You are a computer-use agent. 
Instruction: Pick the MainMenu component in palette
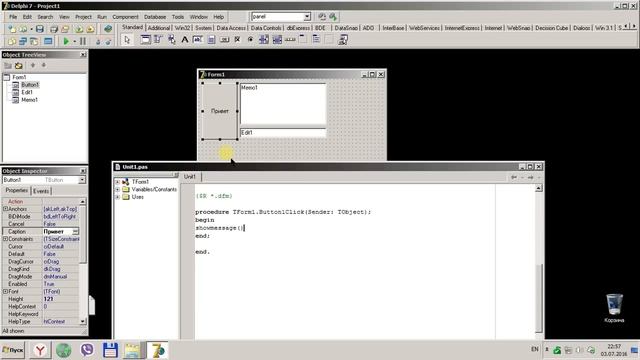pyautogui.click(x=158, y=40)
